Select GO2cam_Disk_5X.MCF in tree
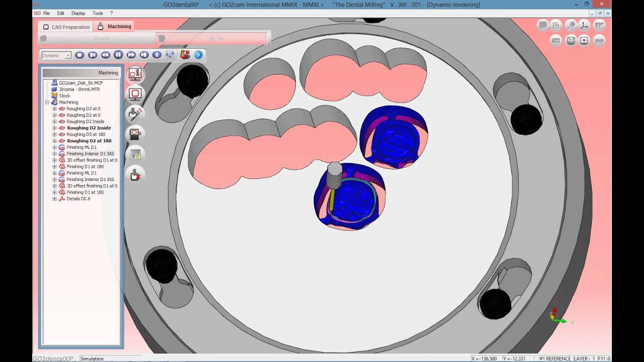644x362 pixels. [80, 82]
